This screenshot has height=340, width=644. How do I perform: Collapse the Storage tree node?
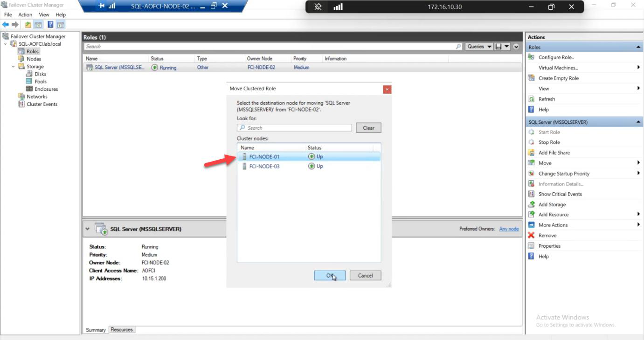pyautogui.click(x=14, y=67)
